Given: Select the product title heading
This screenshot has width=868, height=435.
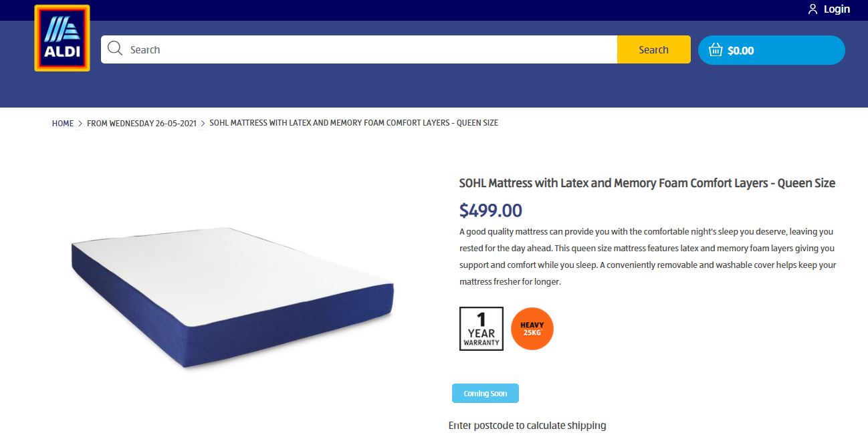Looking at the screenshot, I should [x=646, y=182].
